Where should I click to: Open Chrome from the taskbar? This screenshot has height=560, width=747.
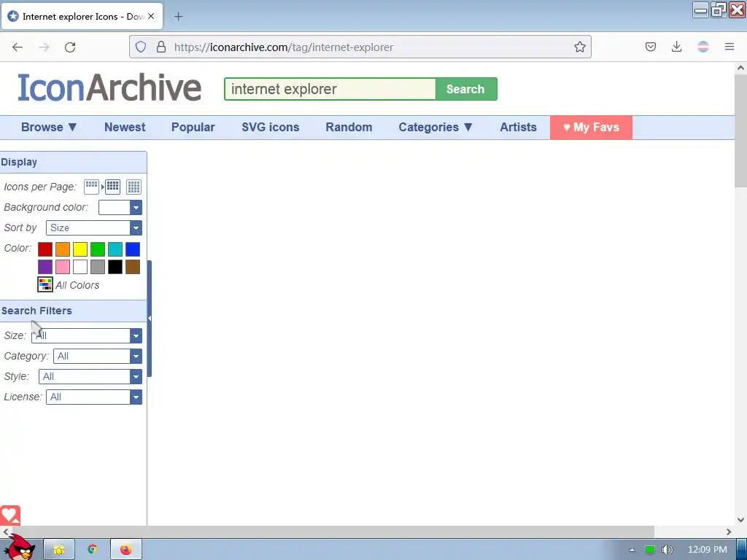(x=93, y=550)
